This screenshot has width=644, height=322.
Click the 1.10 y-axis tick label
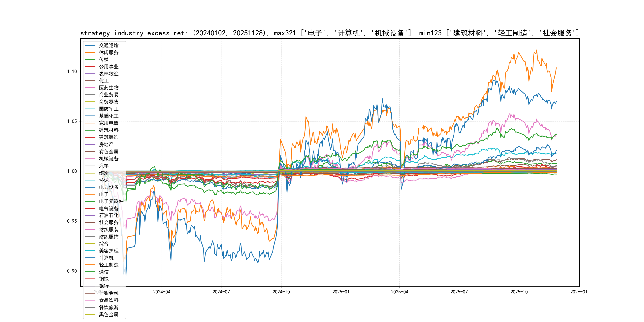[72, 72]
